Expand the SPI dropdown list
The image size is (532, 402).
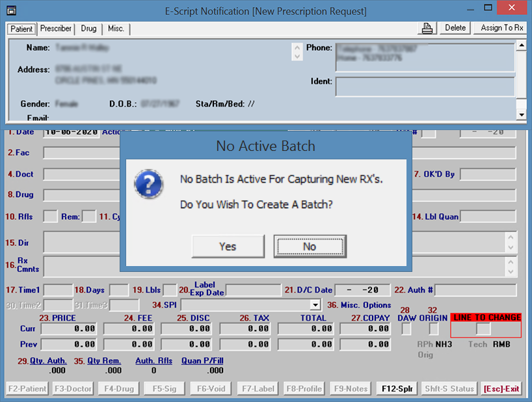(315, 305)
